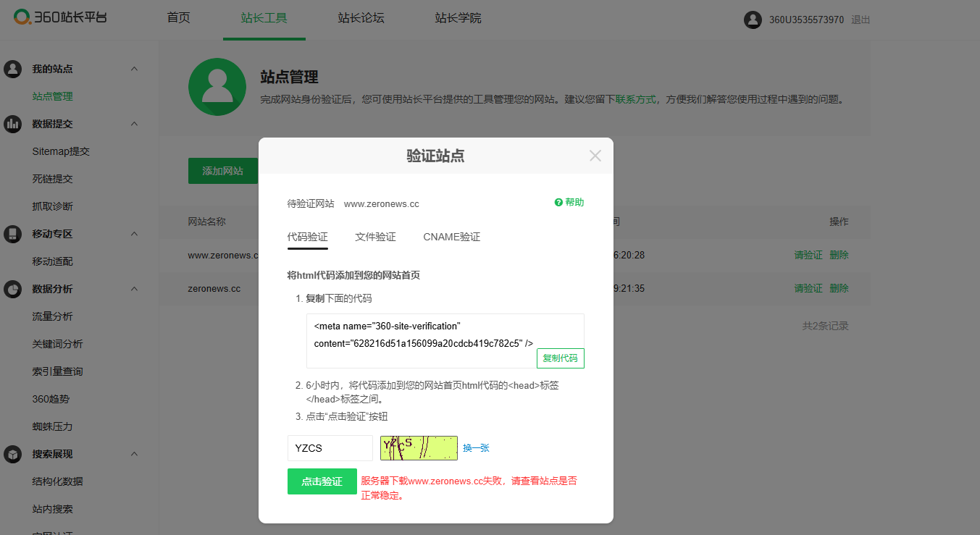Click 删除 for zeronews.cc row

click(x=839, y=288)
